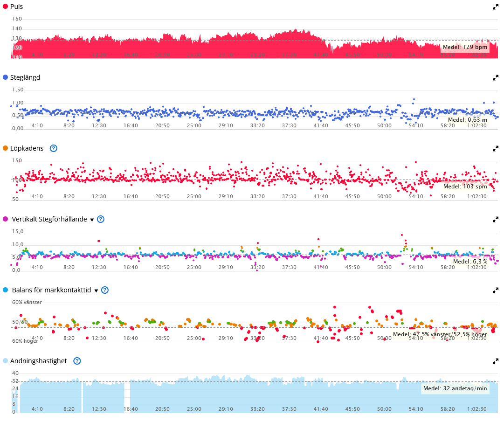Click the 50/50 axis label
Viewport: 504px width, 422px height.
(20, 322)
